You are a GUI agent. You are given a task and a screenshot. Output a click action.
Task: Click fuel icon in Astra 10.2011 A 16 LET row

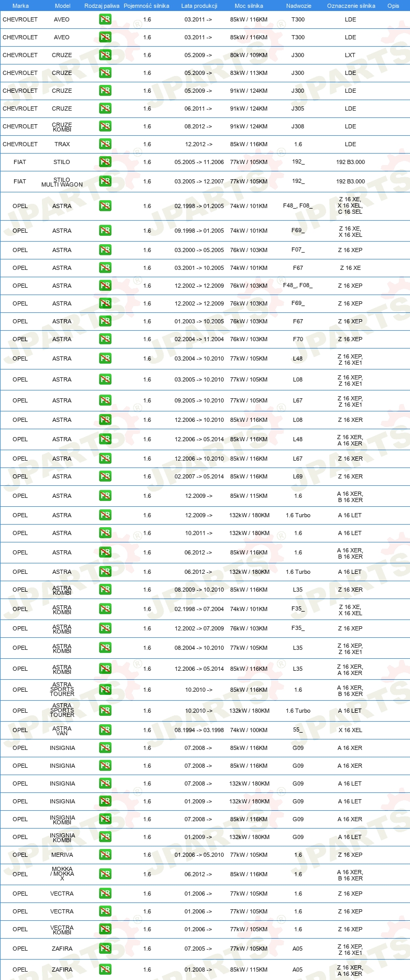click(105, 533)
